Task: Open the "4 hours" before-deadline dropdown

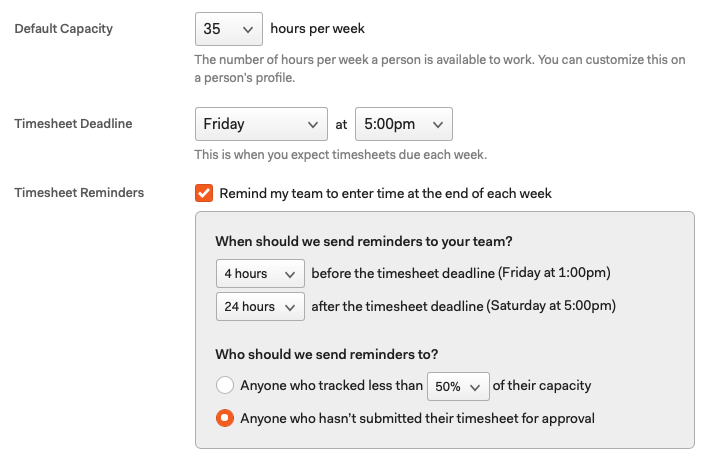Action: (x=260, y=273)
